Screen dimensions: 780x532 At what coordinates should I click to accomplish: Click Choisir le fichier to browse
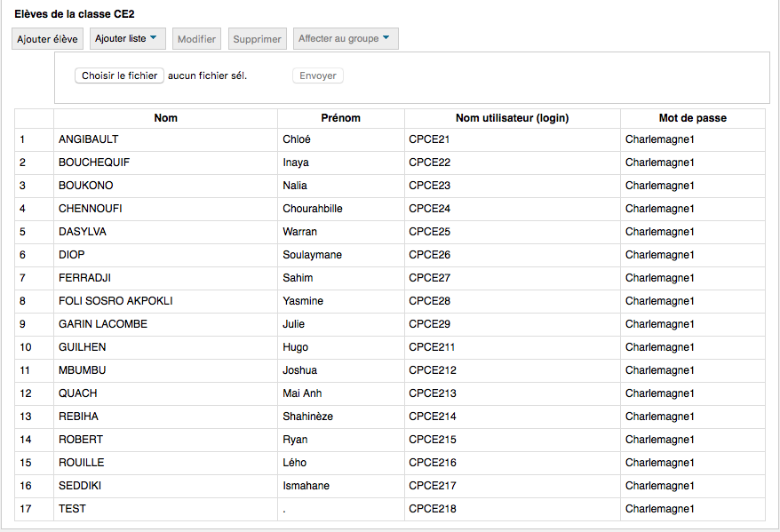point(119,76)
